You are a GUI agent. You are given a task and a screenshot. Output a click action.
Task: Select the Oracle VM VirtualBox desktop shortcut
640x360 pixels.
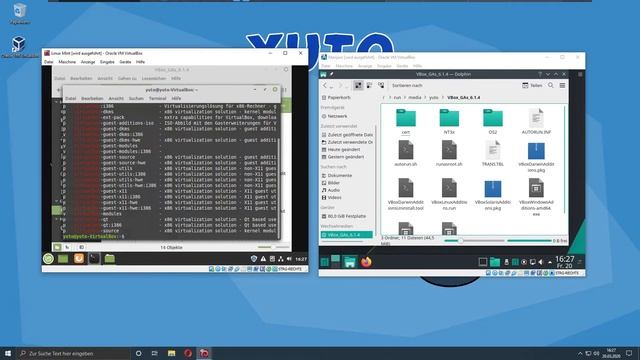tap(19, 47)
